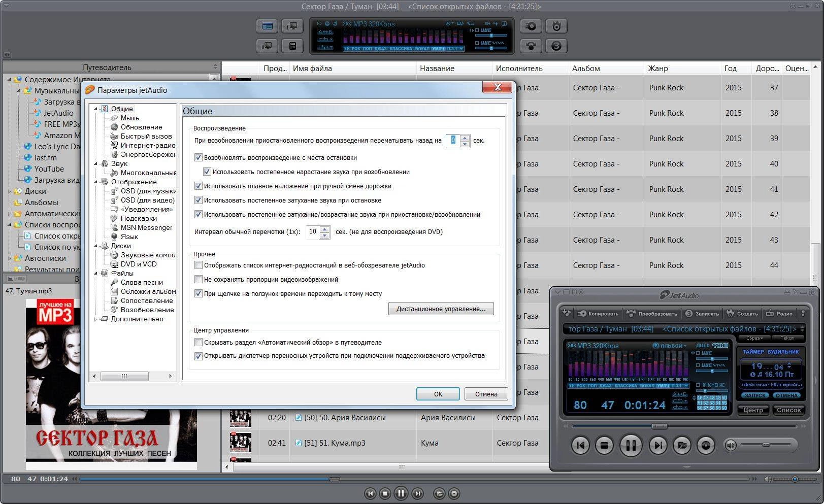This screenshot has width=824, height=504.
Task: Open the Альбом dropdown in mini player display
Action: (670, 346)
